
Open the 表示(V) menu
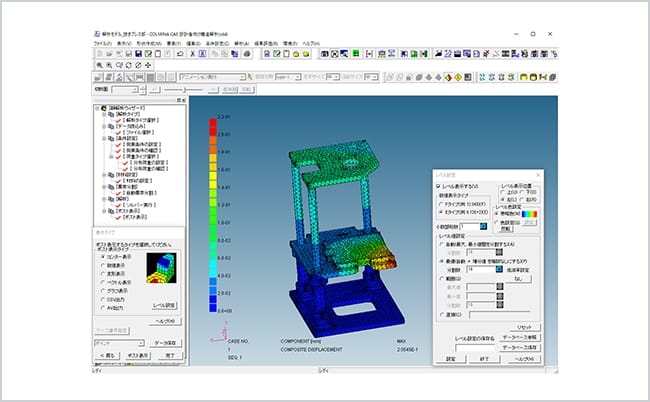tap(124, 43)
